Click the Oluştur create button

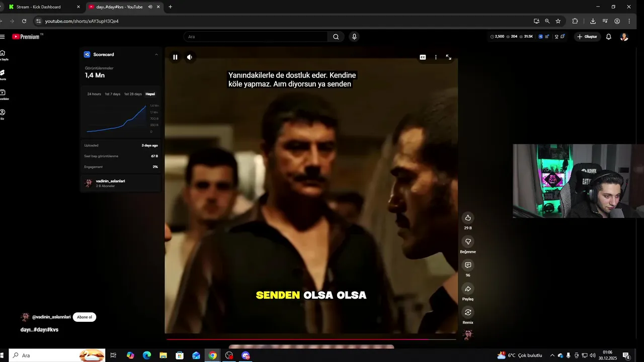pyautogui.click(x=587, y=37)
